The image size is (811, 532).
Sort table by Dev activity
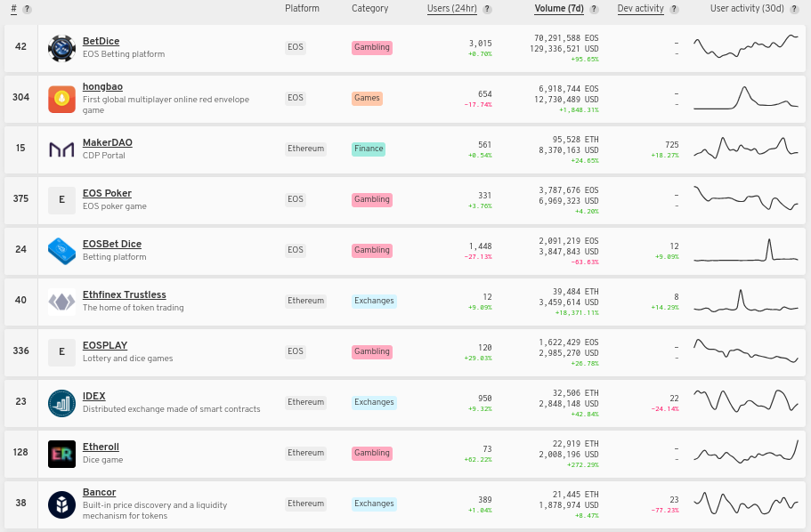(640, 9)
